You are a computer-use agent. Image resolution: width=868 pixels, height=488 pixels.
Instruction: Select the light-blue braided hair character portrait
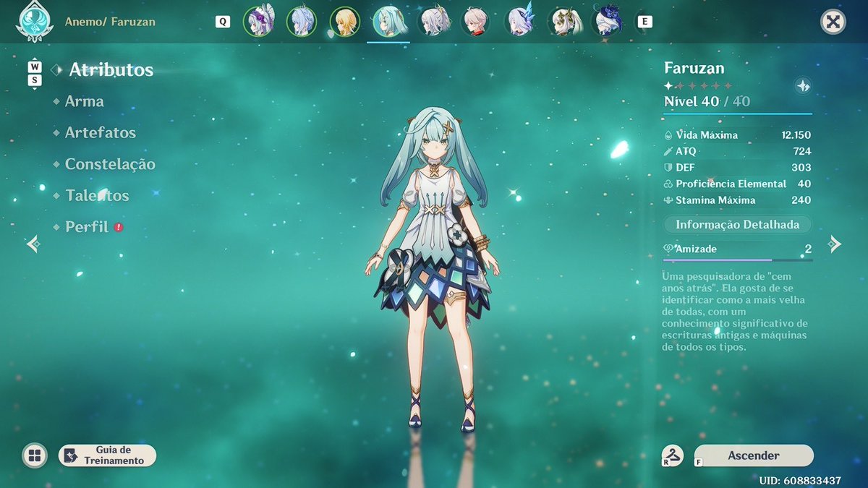(301, 22)
